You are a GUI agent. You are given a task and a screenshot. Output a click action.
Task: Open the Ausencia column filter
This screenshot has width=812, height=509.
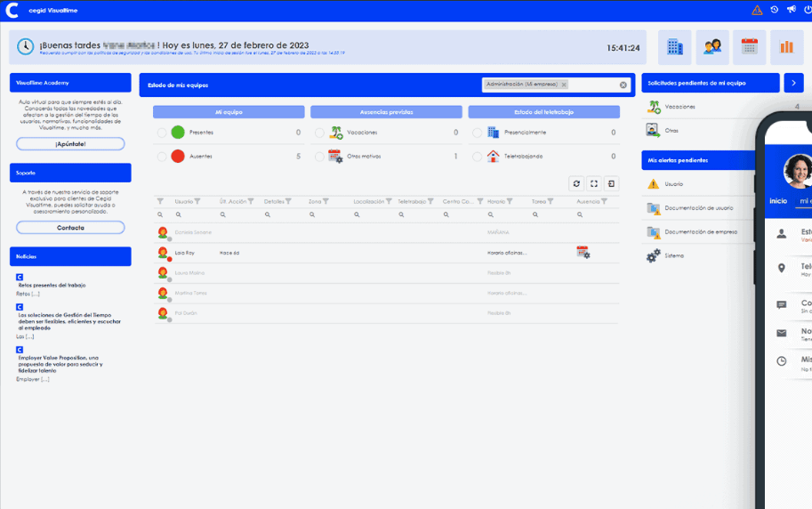604,201
